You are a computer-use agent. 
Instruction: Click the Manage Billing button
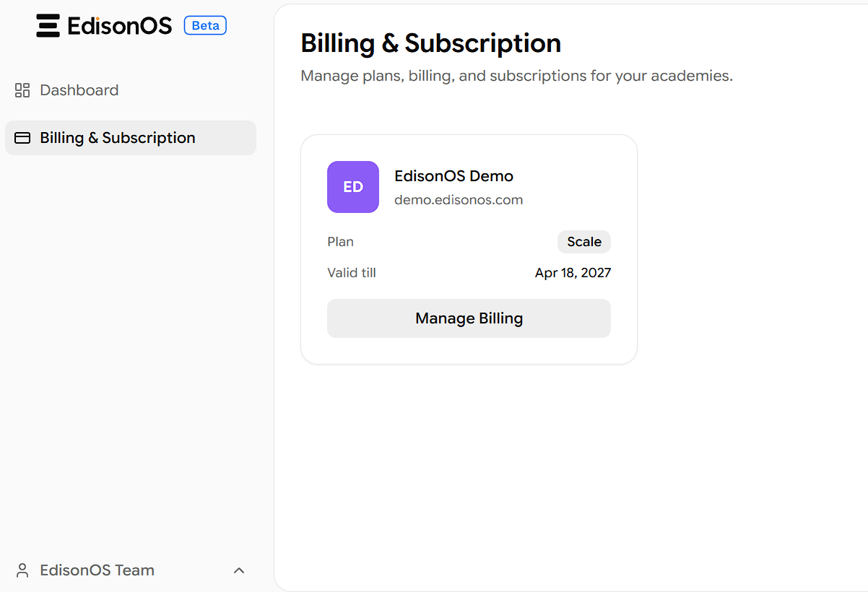(469, 318)
